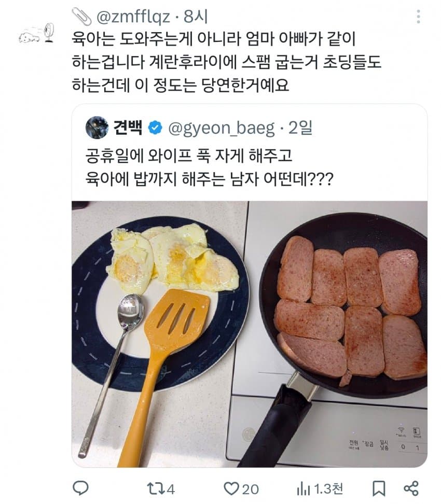Bookmark this tweet
441x504 pixels.
[379, 488]
